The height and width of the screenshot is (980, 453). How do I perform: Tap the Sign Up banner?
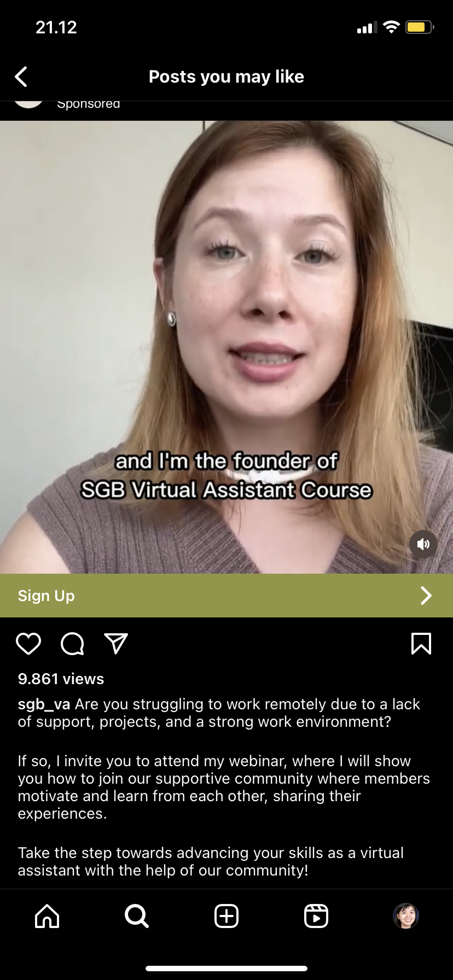[x=226, y=596]
